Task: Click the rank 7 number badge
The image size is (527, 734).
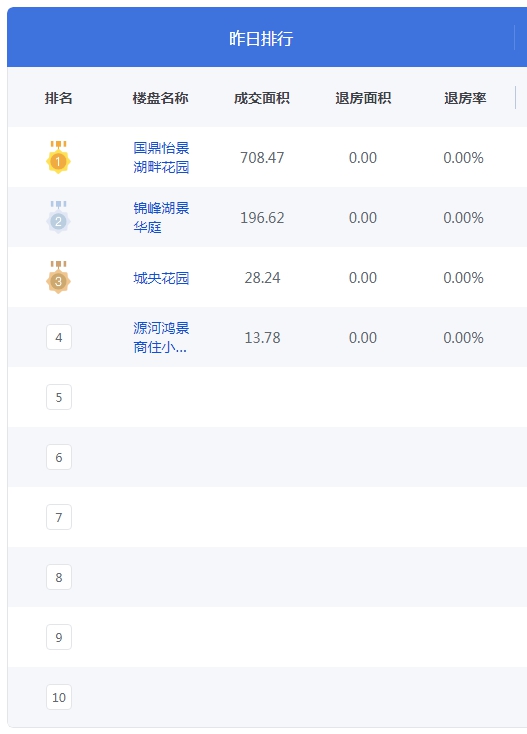Action: click(59, 517)
